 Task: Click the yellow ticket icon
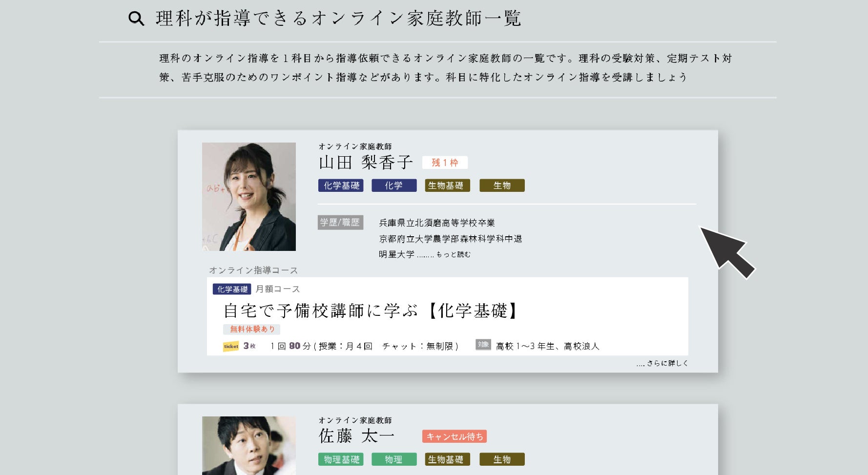tap(231, 346)
